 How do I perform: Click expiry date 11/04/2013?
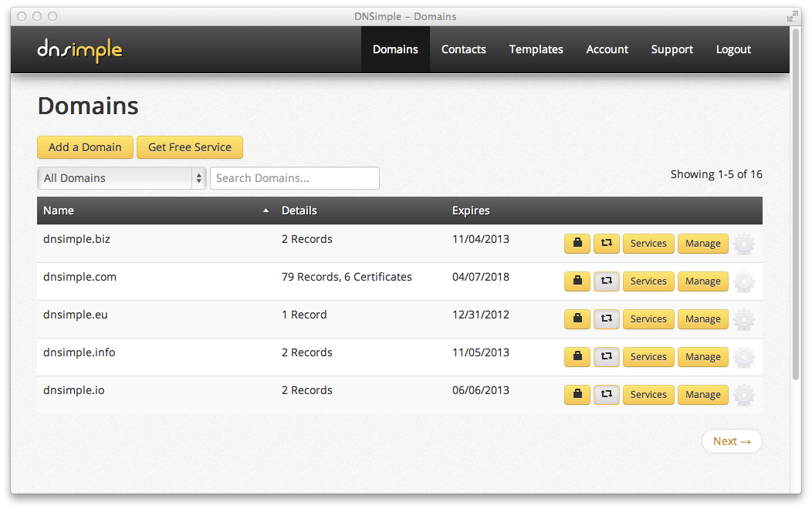[x=481, y=239]
